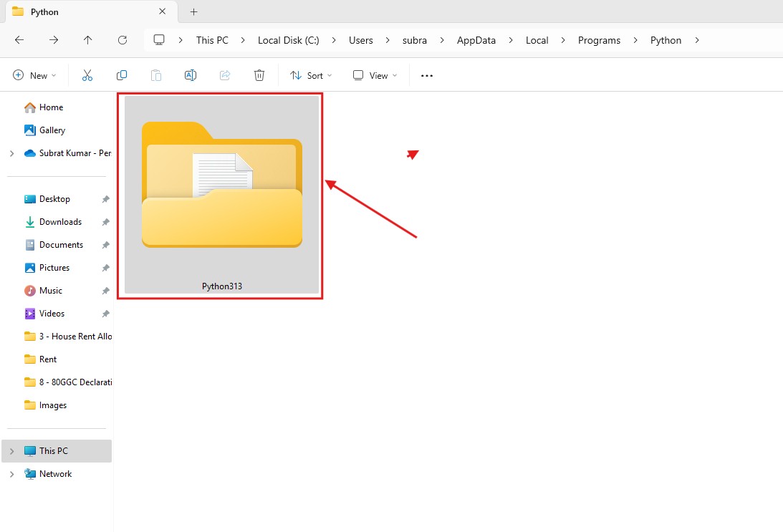Open the Sort dropdown
Image resolution: width=783 pixels, height=532 pixels.
coord(311,75)
